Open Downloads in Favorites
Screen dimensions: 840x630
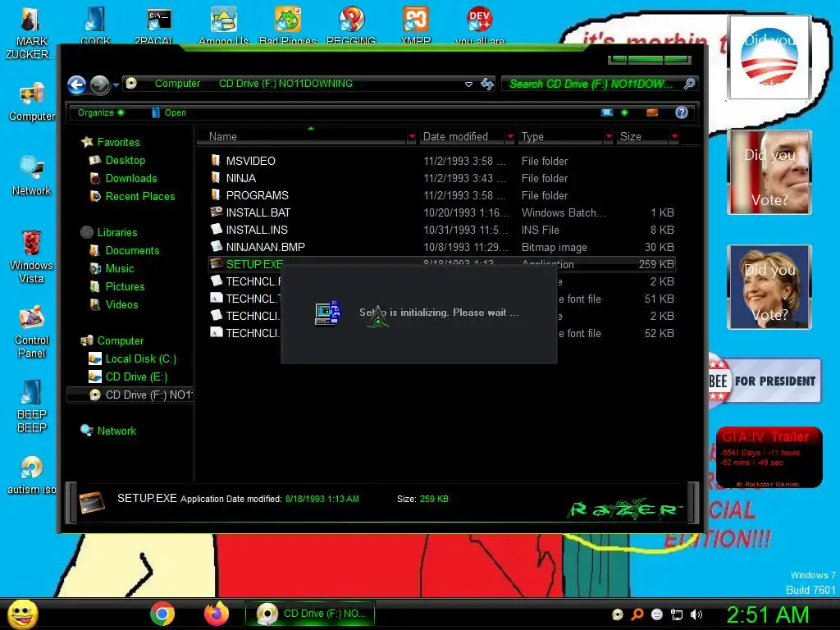130,178
